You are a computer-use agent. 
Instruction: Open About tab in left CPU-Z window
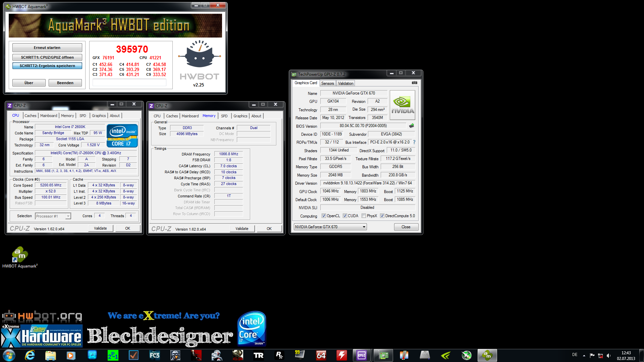pos(115,116)
